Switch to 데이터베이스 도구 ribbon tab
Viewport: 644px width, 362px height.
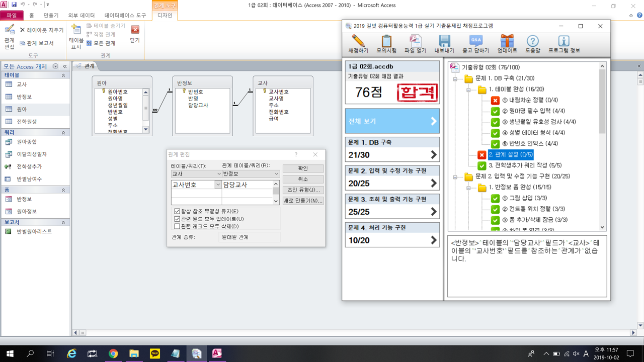coord(125,16)
